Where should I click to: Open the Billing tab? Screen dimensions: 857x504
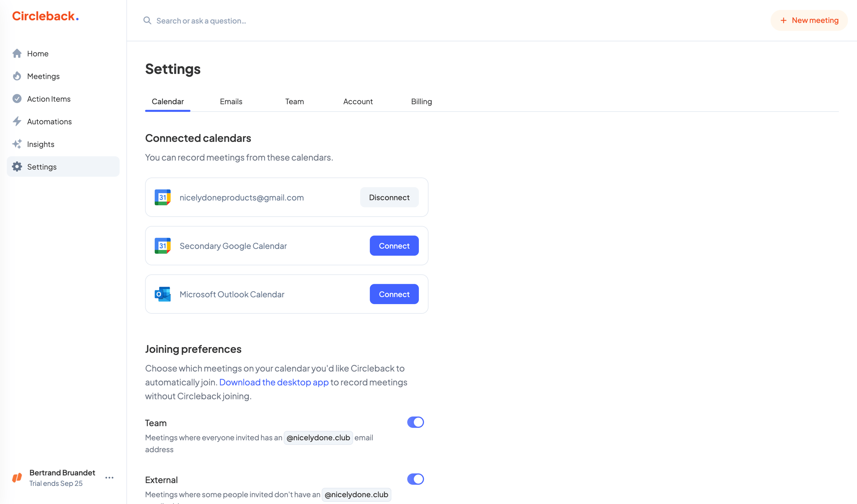[x=421, y=101]
